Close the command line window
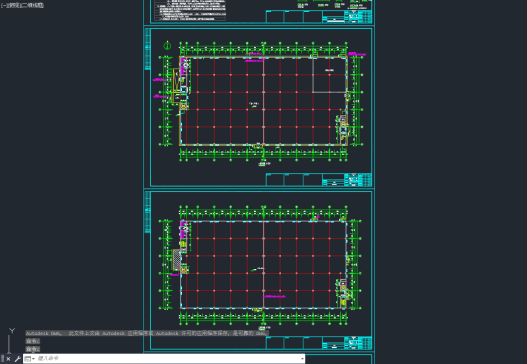This screenshot has height=364, width=527. coord(8,359)
